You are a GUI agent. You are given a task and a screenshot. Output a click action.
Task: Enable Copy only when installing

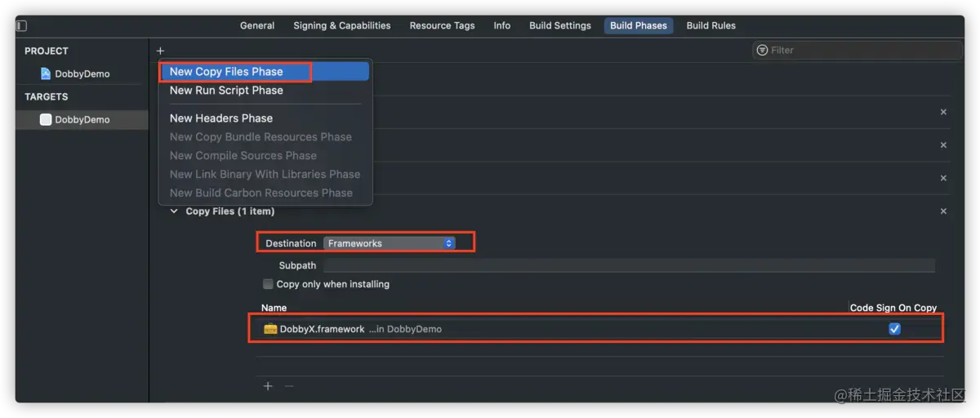click(268, 284)
